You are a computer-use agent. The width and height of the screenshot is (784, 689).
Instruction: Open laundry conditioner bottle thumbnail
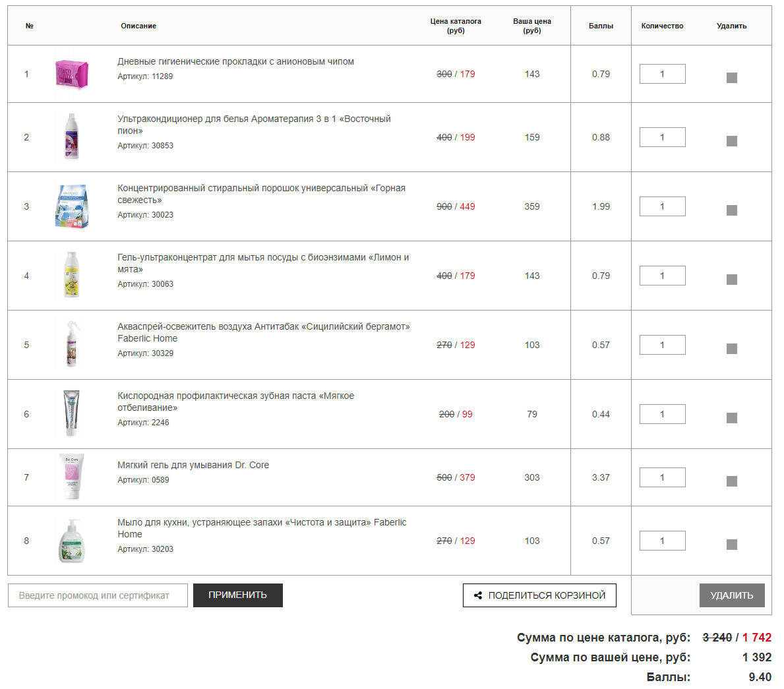71,136
